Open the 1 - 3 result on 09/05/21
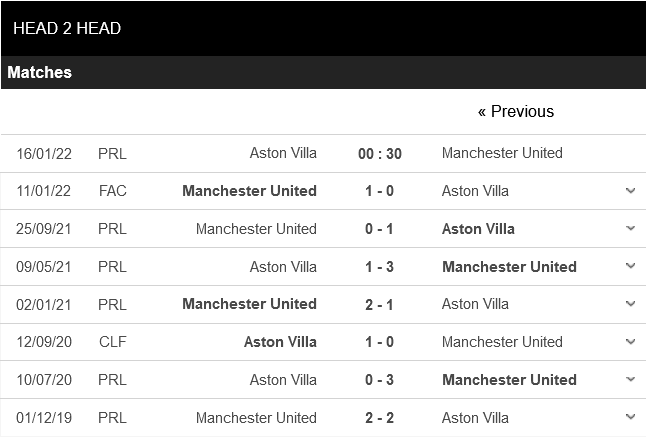Image resolution: width=646 pixels, height=438 pixels. click(x=379, y=267)
